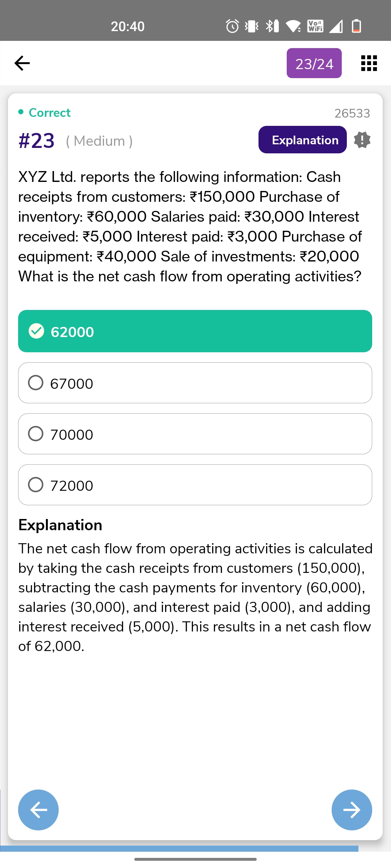This screenshot has height=868, width=391.
Task: Go to previous question with round arrow
Action: [38, 810]
